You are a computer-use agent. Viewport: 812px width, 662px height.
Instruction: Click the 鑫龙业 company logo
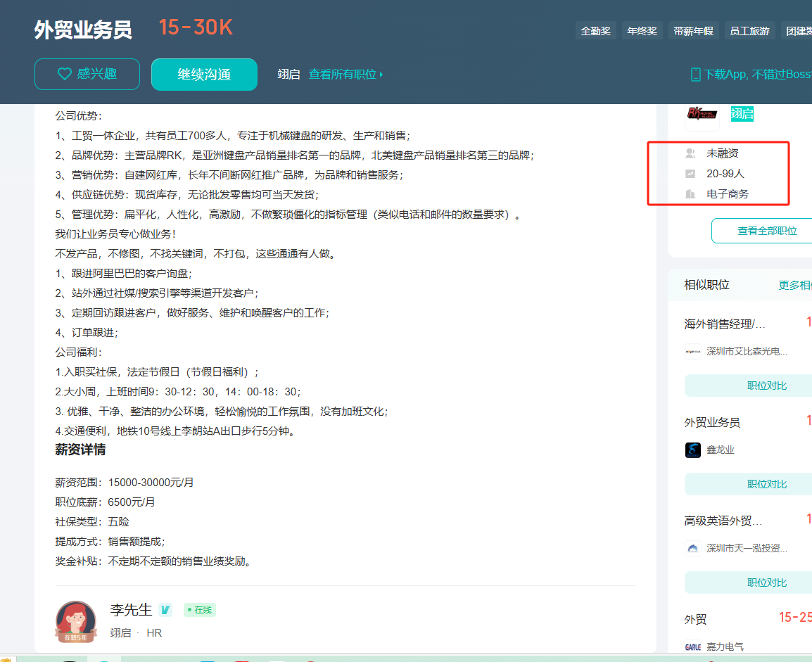pos(693,450)
